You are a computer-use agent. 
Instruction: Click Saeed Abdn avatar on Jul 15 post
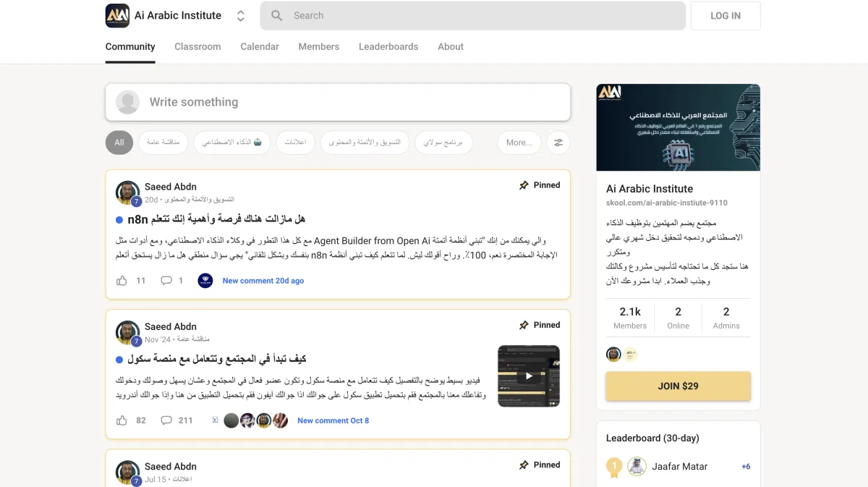coord(128,473)
